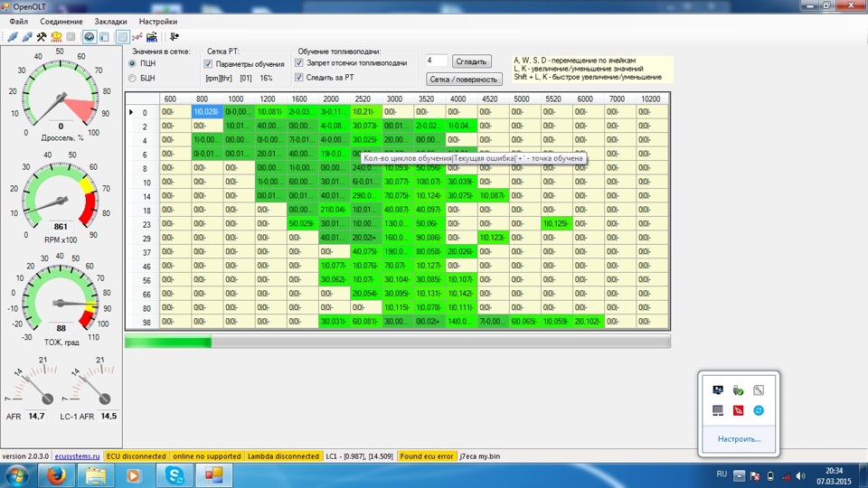Click the smoothing value field containing 4
868x488 pixels.
pos(436,61)
